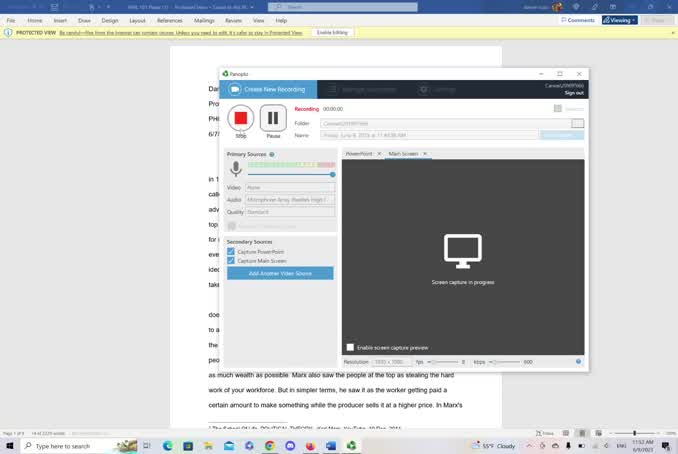The width and height of the screenshot is (678, 454).
Task: Click the Primary Sources help icon
Action: click(272, 154)
